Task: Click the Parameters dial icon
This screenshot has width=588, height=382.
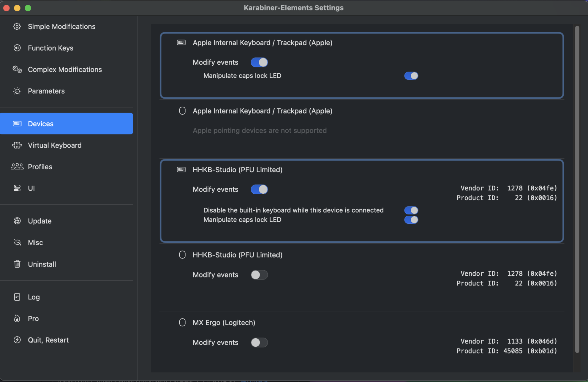Action: [17, 91]
